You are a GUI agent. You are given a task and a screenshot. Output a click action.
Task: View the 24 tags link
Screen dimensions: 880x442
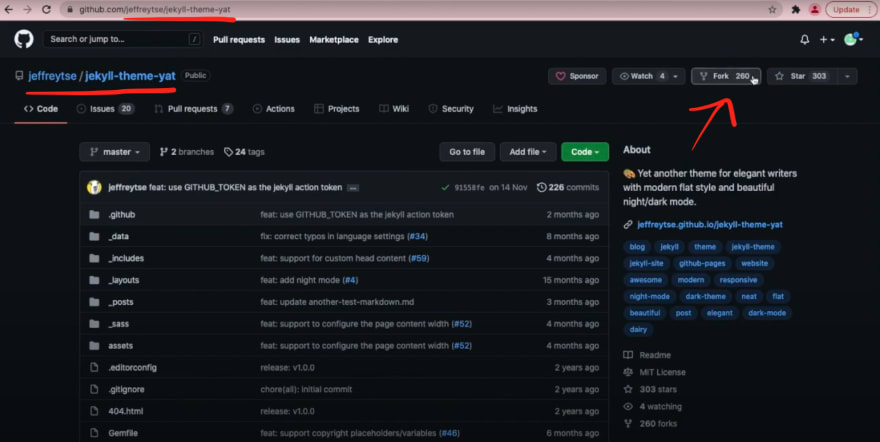click(244, 152)
